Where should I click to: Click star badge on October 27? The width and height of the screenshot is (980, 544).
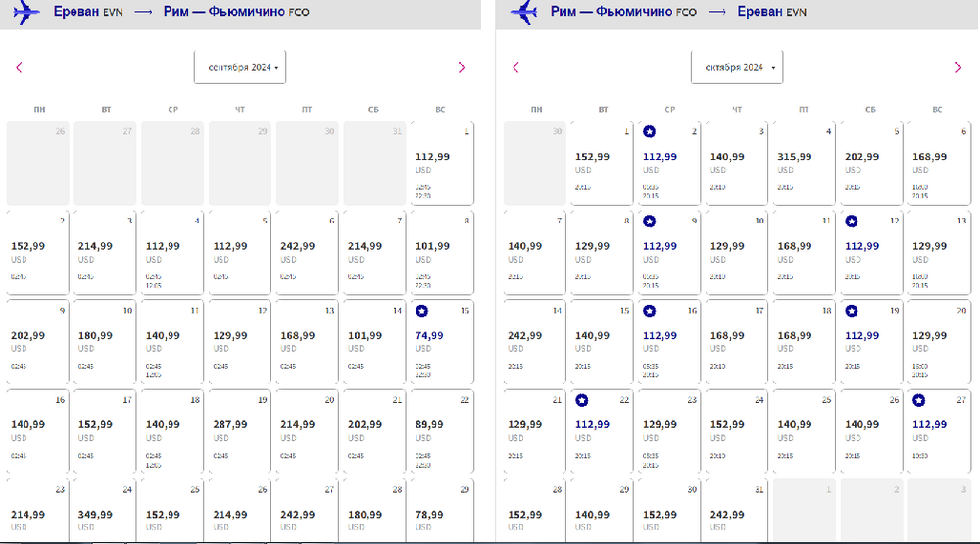tap(918, 400)
